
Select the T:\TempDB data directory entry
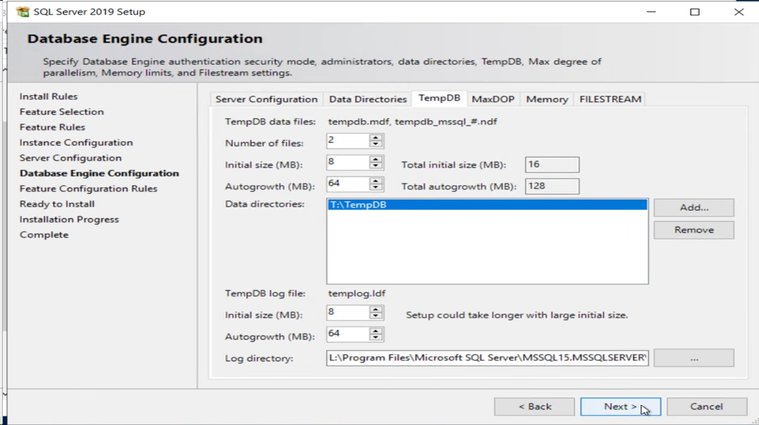tap(487, 205)
